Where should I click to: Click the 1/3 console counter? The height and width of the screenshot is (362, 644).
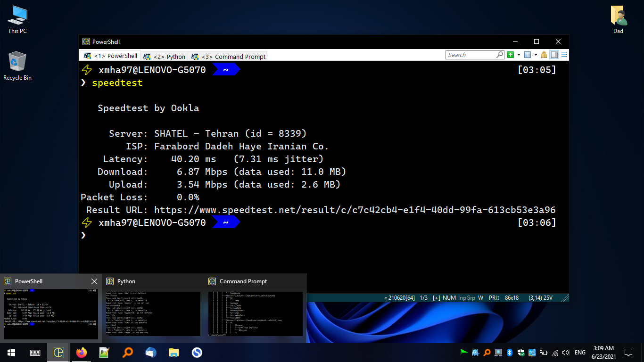[x=423, y=298]
